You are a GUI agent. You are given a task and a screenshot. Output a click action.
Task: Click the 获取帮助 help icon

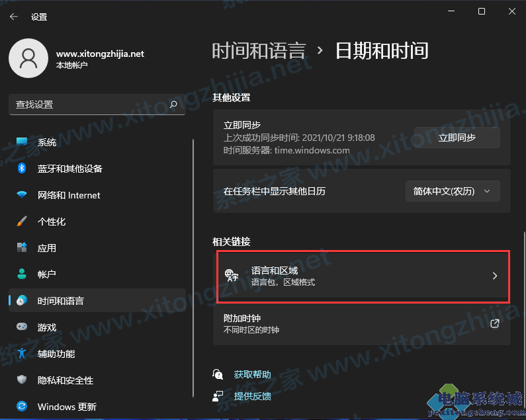[x=218, y=374]
